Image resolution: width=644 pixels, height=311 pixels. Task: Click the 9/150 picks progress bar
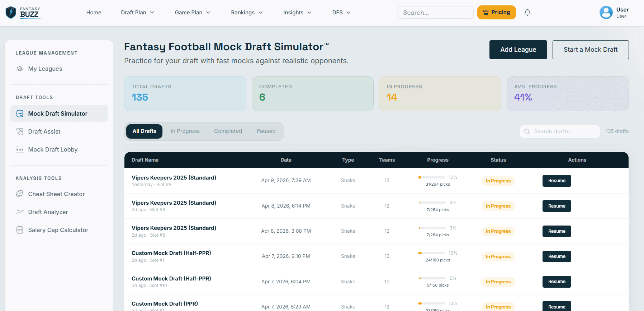pos(432,278)
